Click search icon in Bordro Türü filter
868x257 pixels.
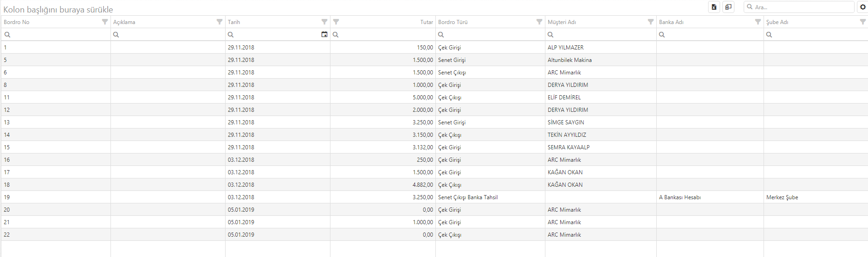[441, 35]
